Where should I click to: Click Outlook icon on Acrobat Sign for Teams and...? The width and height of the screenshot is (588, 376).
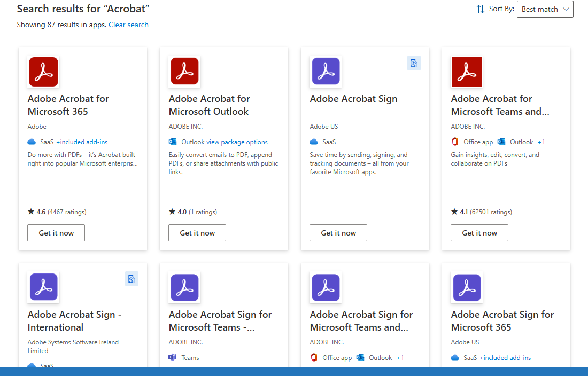pyautogui.click(x=360, y=357)
